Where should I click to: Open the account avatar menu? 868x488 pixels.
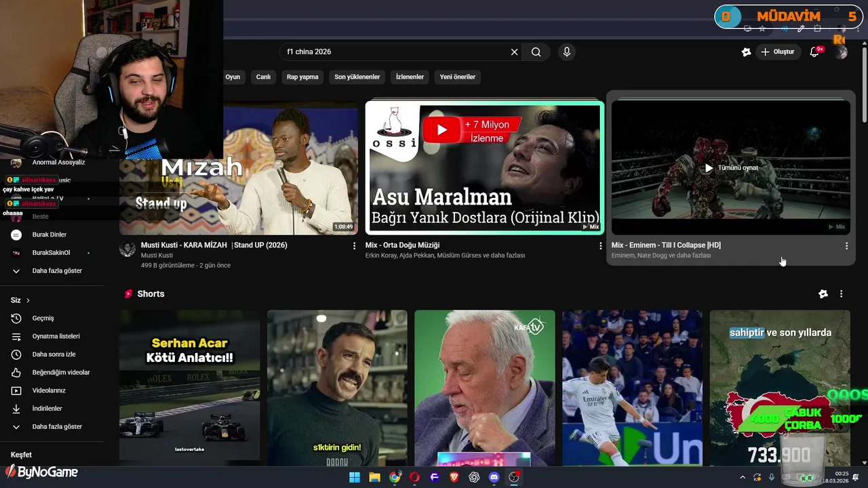pos(842,52)
